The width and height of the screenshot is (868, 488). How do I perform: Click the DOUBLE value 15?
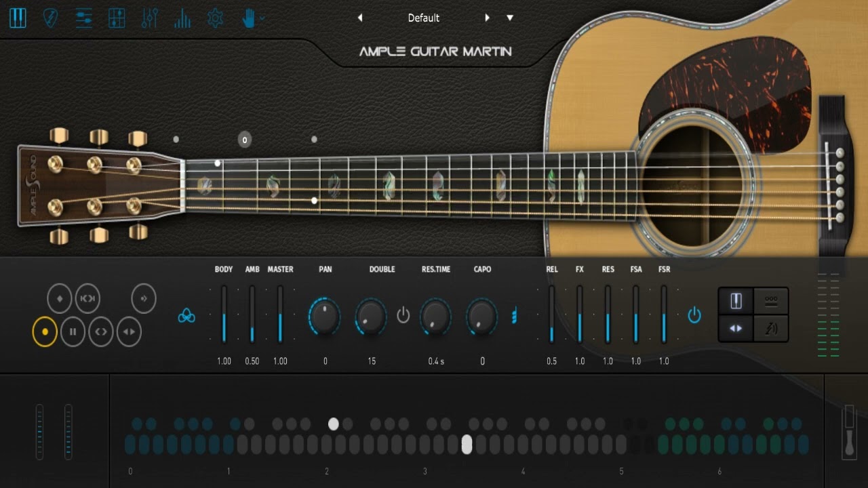[x=372, y=361]
